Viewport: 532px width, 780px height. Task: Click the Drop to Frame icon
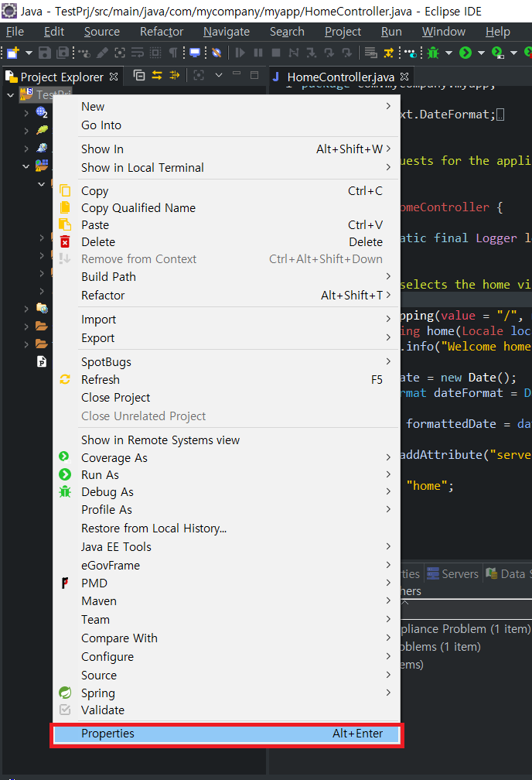[370, 53]
